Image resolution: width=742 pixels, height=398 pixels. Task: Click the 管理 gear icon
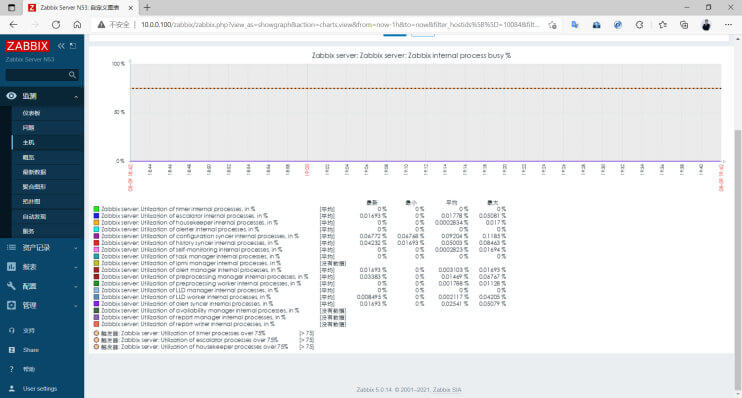[11, 305]
